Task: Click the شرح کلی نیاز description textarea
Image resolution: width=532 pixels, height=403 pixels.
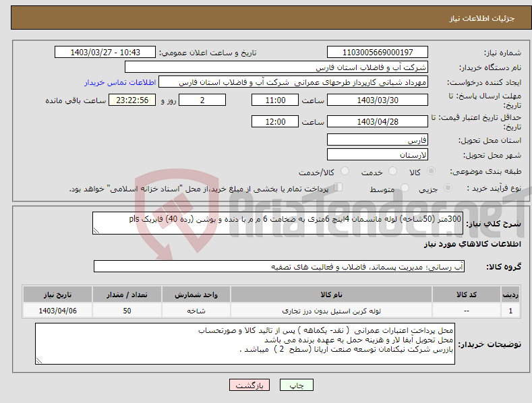Action: coord(278,223)
